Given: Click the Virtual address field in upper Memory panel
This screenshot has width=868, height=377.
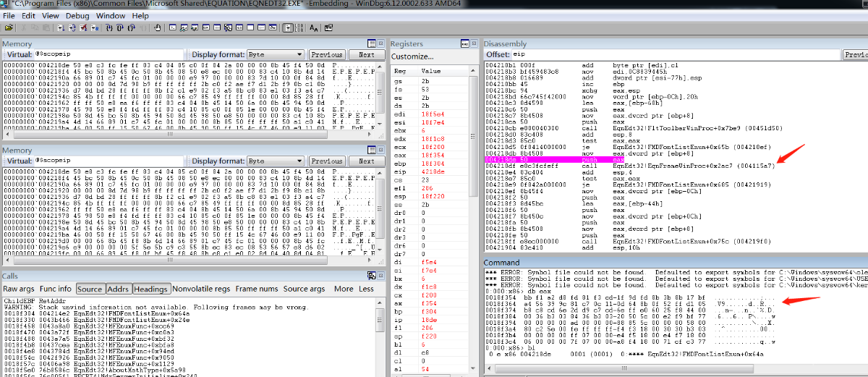Looking at the screenshot, I should pyautogui.click(x=110, y=55).
